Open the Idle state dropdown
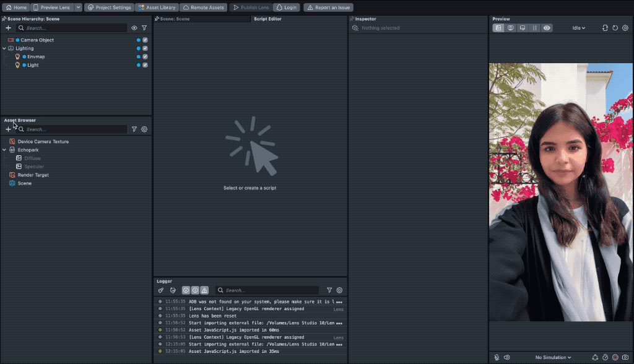The height and width of the screenshot is (364, 634). click(579, 28)
